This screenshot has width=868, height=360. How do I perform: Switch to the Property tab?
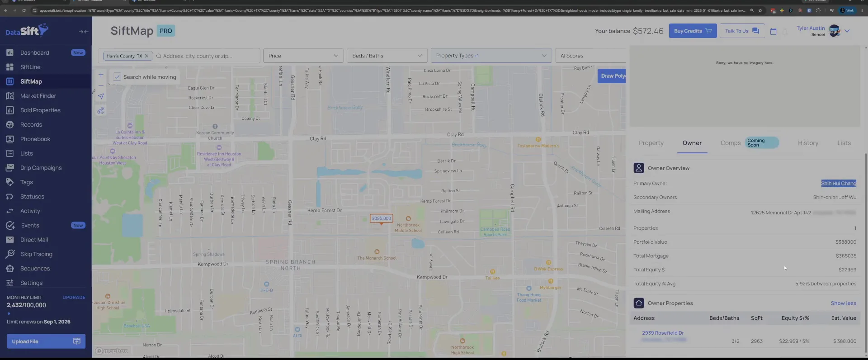click(x=651, y=143)
